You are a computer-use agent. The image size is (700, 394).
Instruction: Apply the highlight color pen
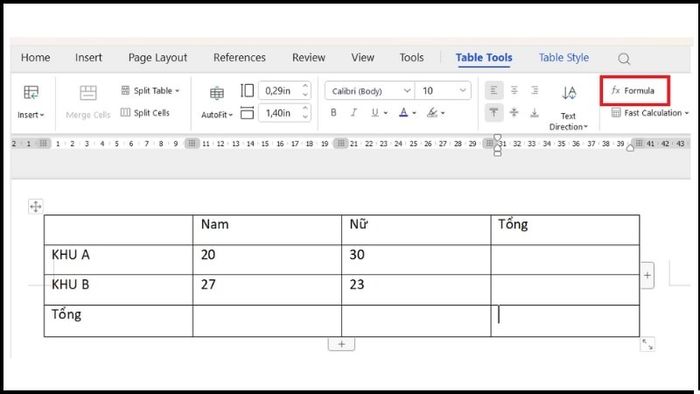coord(432,112)
